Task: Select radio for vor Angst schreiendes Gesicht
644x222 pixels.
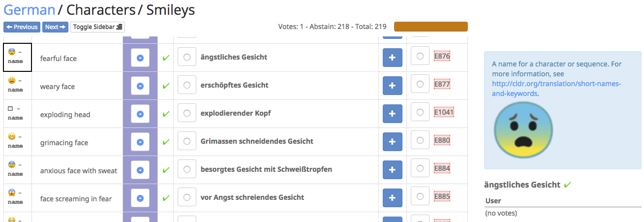Action: tap(187, 197)
